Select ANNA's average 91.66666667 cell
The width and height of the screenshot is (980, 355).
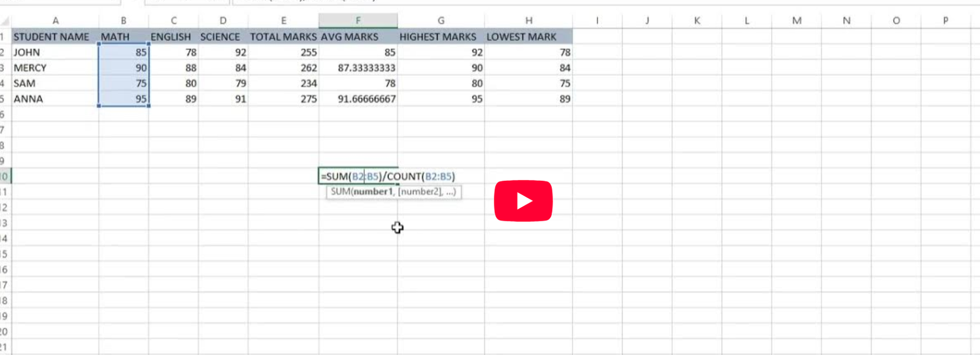pyautogui.click(x=366, y=99)
